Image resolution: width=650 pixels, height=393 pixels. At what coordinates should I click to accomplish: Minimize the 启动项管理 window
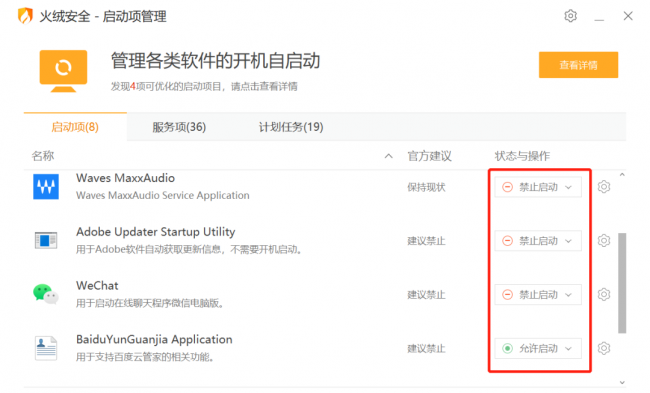click(x=599, y=19)
